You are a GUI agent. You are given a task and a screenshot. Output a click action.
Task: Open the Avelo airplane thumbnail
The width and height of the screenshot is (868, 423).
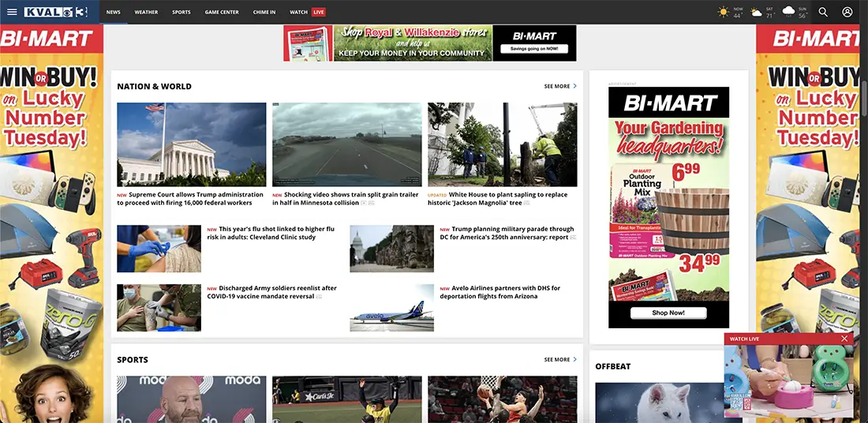392,308
